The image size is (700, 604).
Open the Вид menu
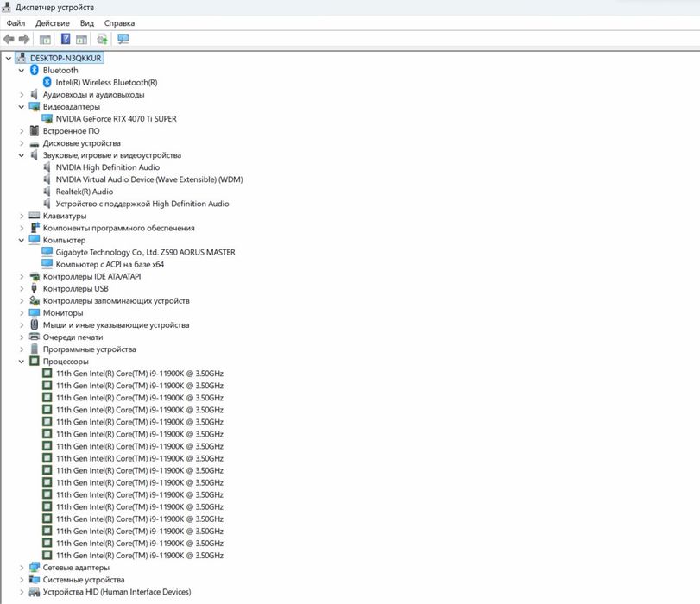[86, 22]
